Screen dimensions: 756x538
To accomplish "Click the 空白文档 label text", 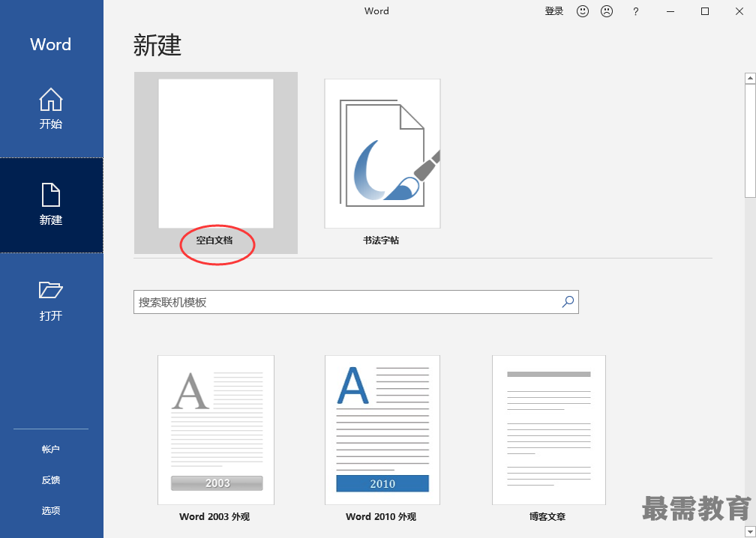I will (214, 241).
